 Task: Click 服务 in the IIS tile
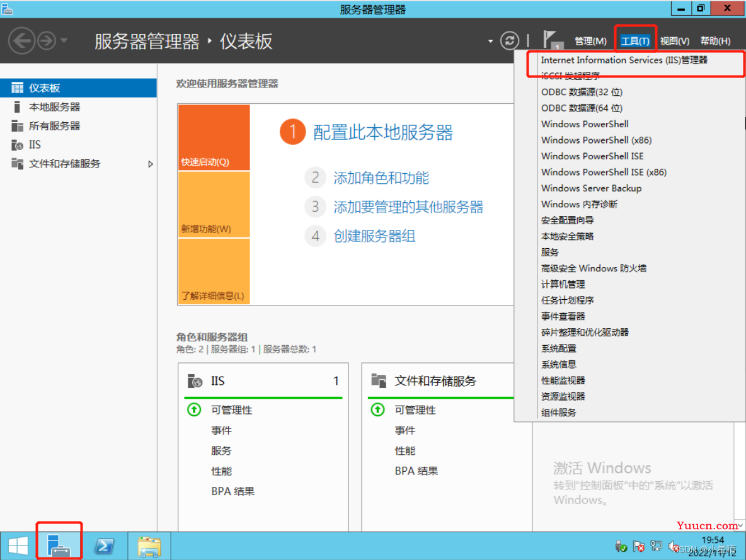coord(221,450)
